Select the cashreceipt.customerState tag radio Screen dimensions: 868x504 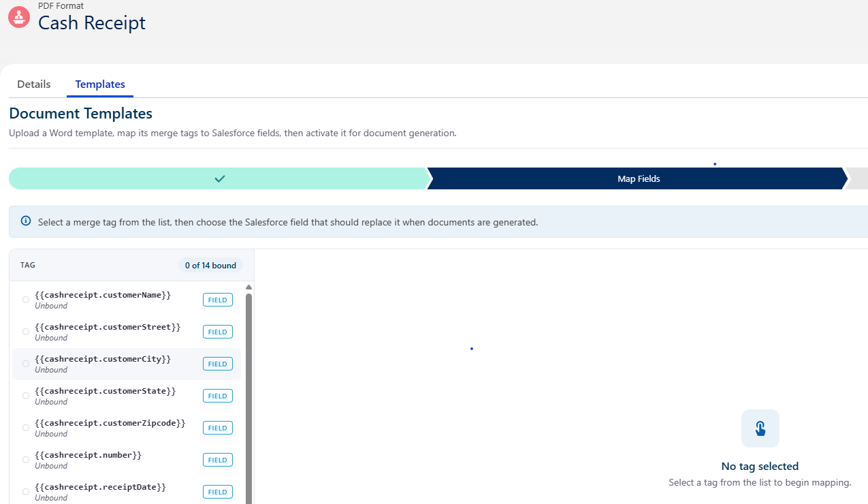tap(26, 396)
